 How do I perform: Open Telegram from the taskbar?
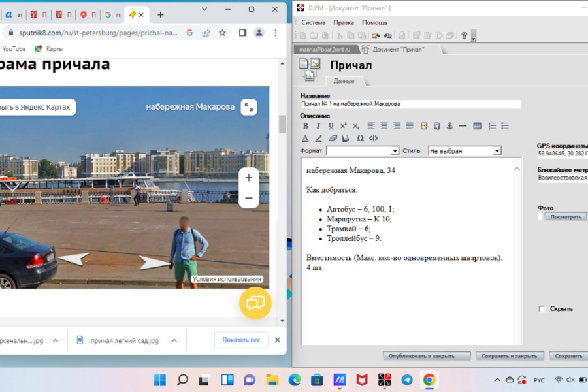407,380
